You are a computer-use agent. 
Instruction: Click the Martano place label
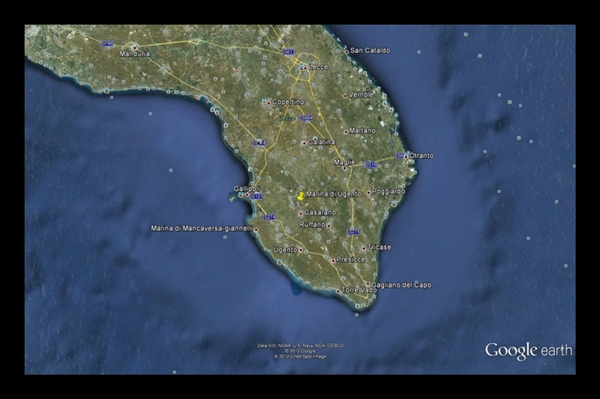pyautogui.click(x=362, y=130)
